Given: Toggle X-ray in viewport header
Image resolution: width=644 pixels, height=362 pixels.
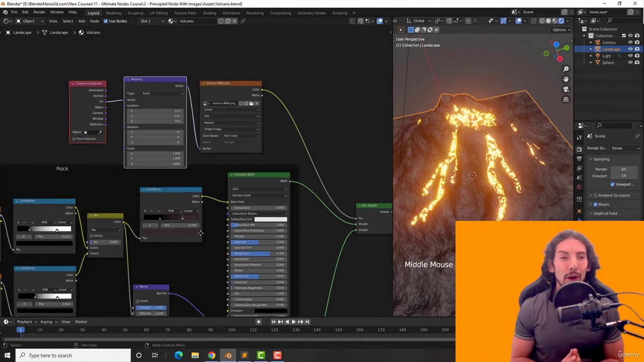Looking at the screenshot, I should [x=533, y=21].
